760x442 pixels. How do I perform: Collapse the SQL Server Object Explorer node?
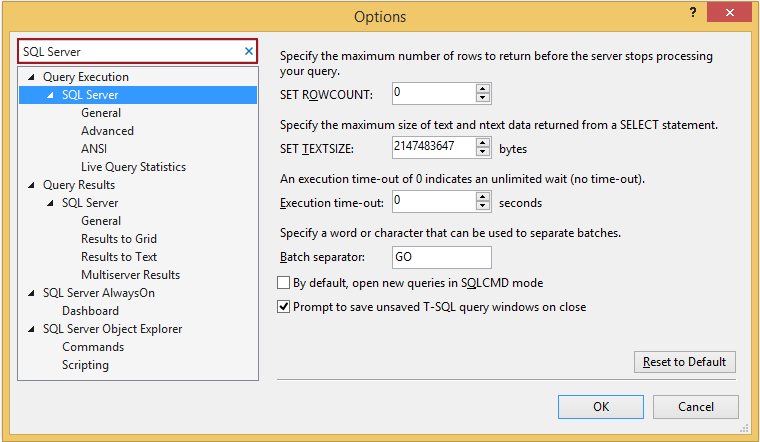pos(32,329)
